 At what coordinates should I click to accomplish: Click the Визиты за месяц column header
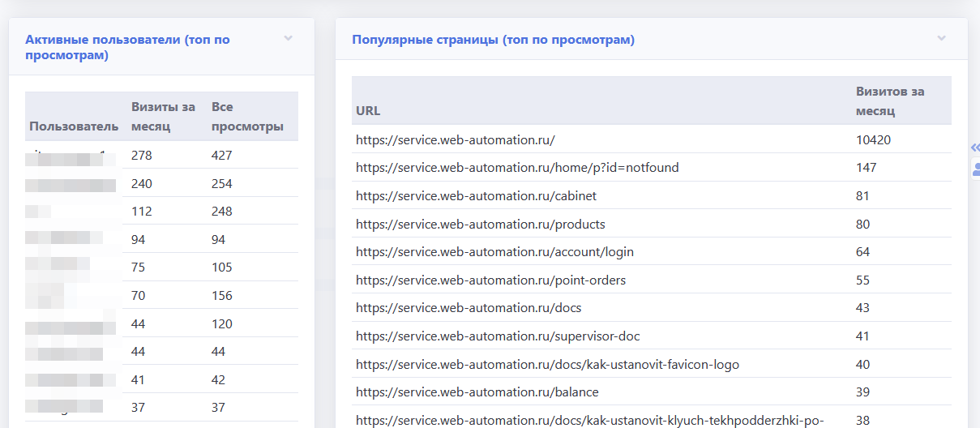(163, 117)
